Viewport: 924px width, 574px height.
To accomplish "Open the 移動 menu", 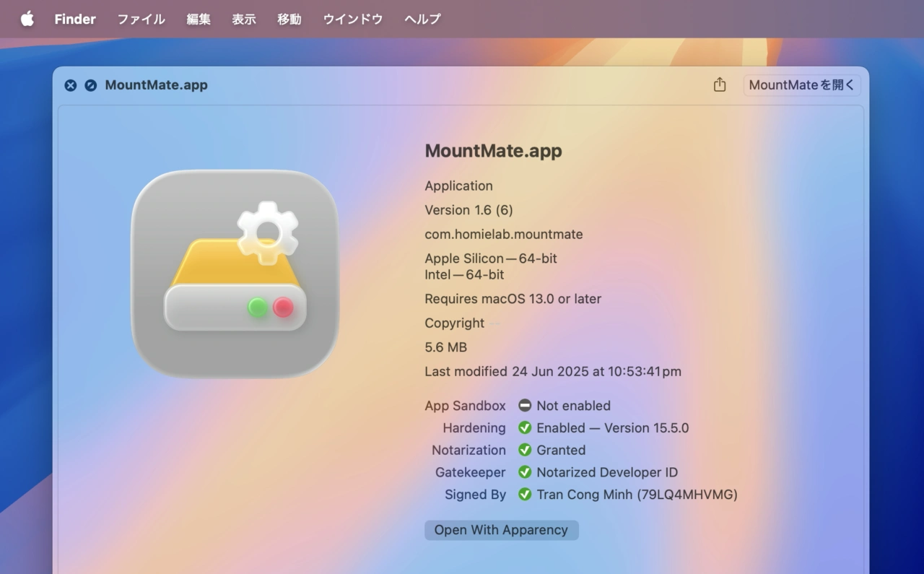I will (289, 19).
